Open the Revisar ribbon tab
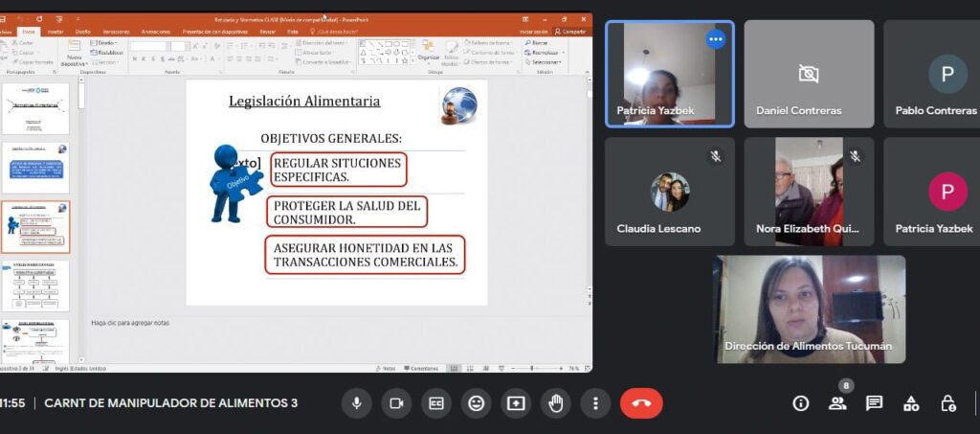Viewport: 980px width, 434px height. [267, 32]
